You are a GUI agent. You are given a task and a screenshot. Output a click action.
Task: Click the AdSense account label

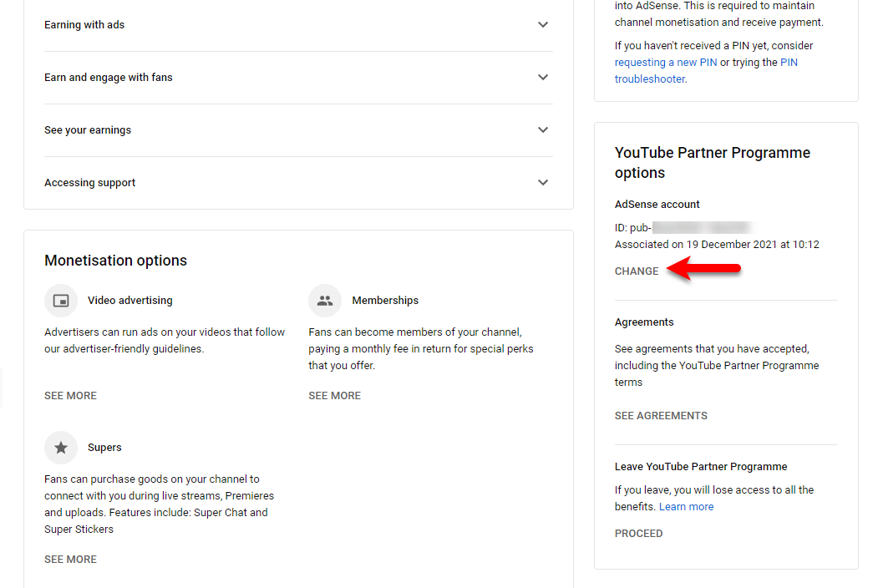coord(657,205)
